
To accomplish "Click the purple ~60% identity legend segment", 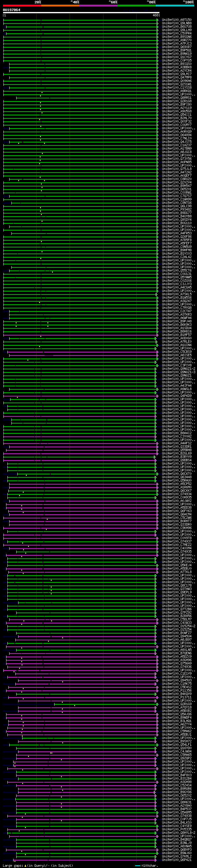I will tap(99, 6).
